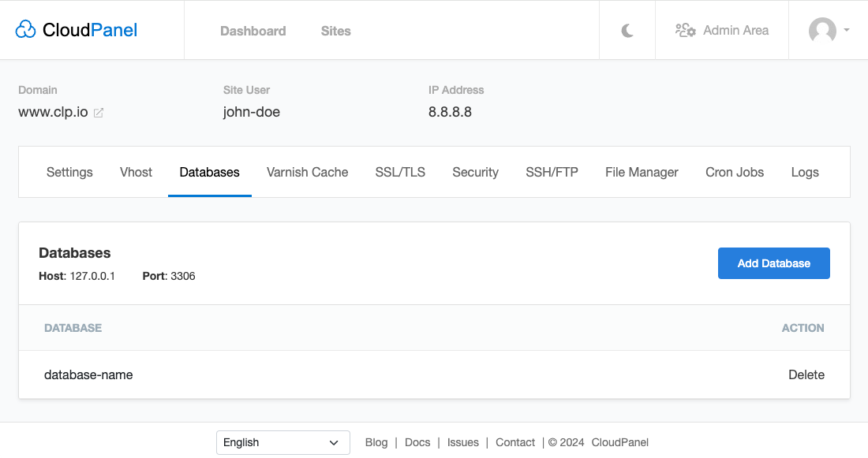This screenshot has height=458, width=868.
Task: Click the Add Database button
Action: (773, 263)
